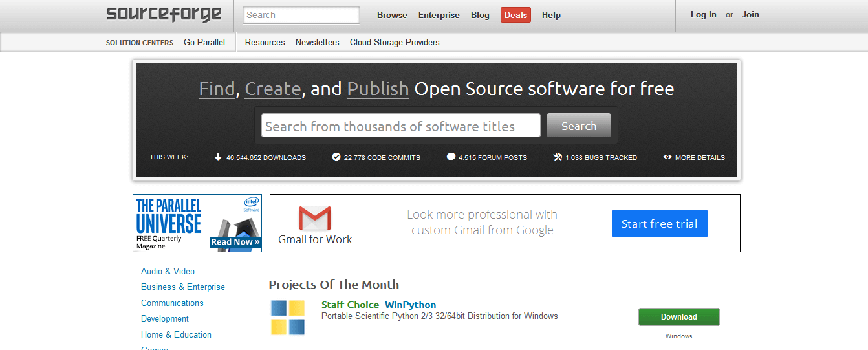The image size is (868, 350).
Task: Open the Business & Enterprise category
Action: point(183,287)
